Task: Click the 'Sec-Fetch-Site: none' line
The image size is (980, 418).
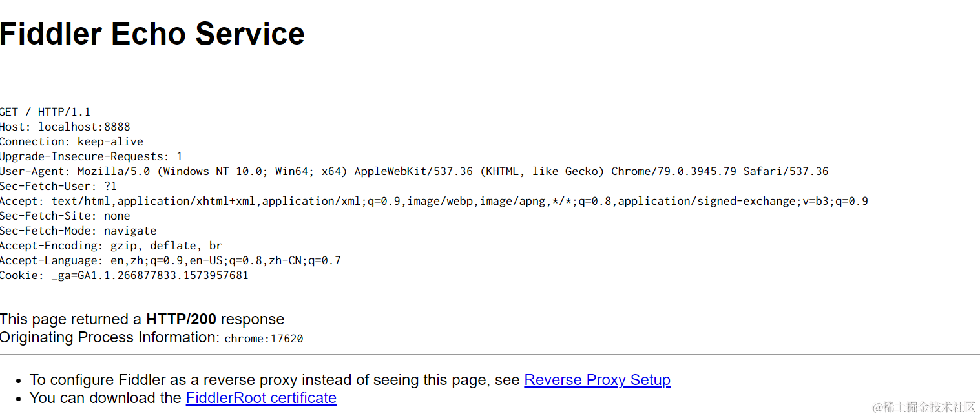Action: [x=65, y=216]
